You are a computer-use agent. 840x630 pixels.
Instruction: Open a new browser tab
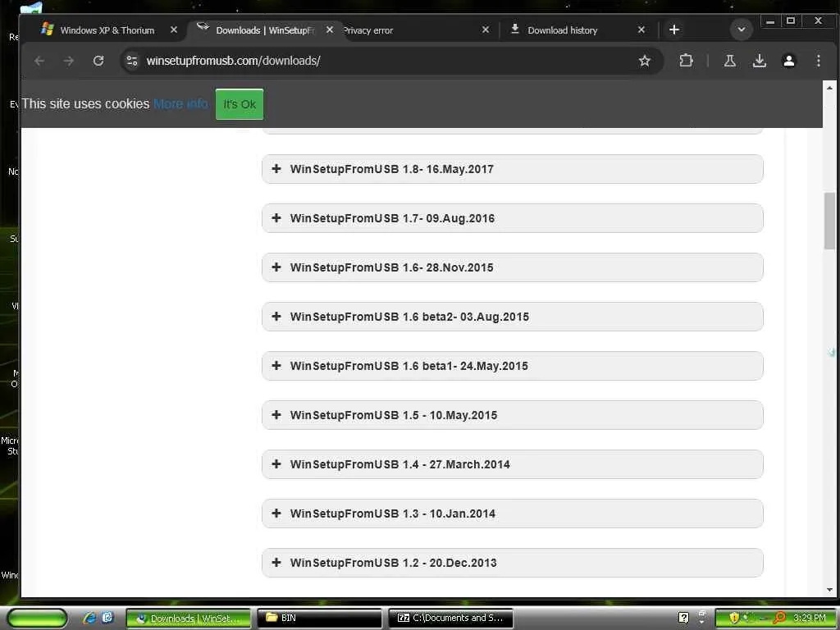[674, 30]
